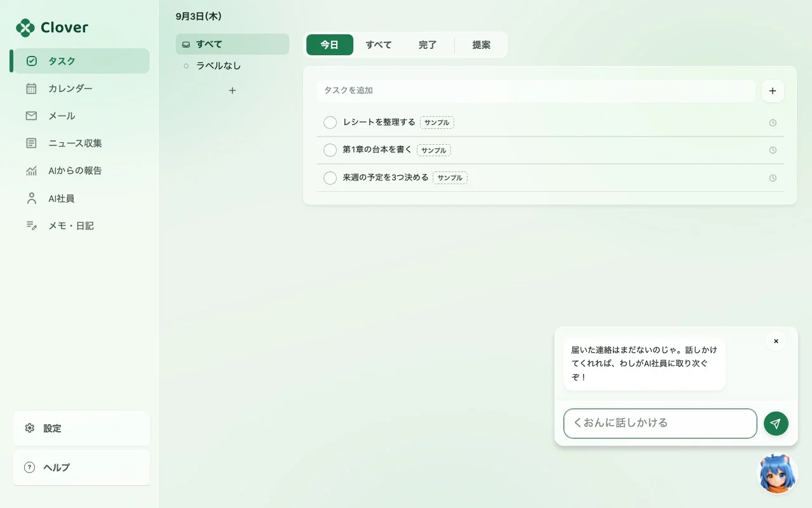Select the すべて label filter with inbox icon
The height and width of the screenshot is (508, 812).
tap(232, 44)
